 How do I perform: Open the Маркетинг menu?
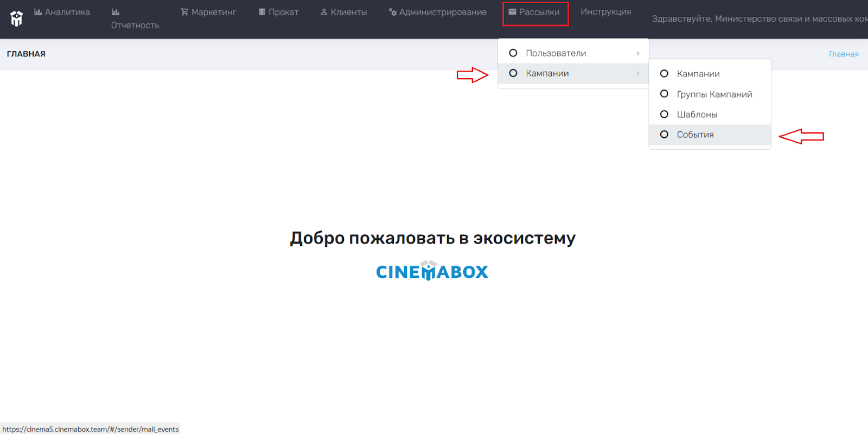pos(208,12)
